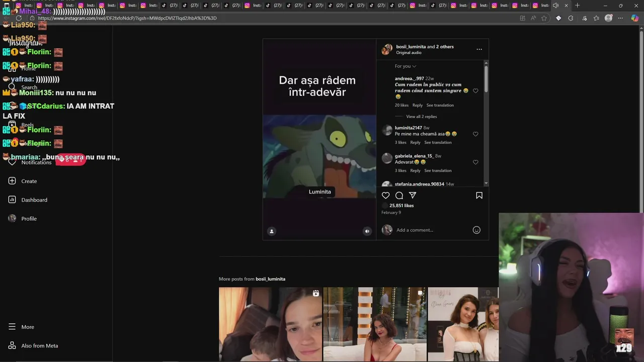This screenshot has width=644, height=362.
Task: Reply to gabriela_elena_15_'s comment
Action: click(x=415, y=170)
